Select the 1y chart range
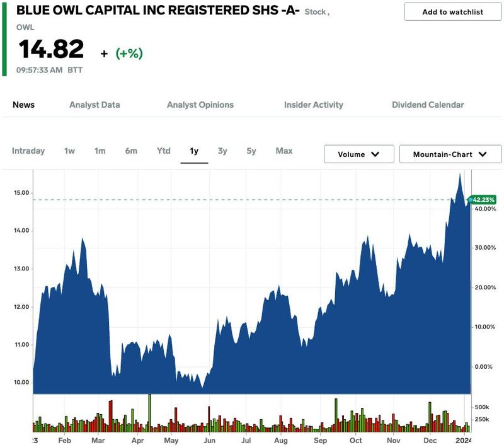The width and height of the screenshot is (504, 447). tap(194, 151)
